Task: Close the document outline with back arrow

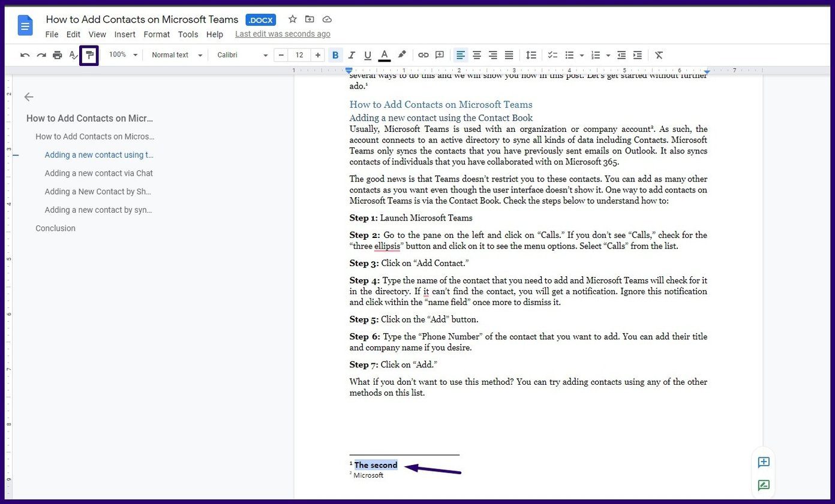Action: tap(29, 97)
